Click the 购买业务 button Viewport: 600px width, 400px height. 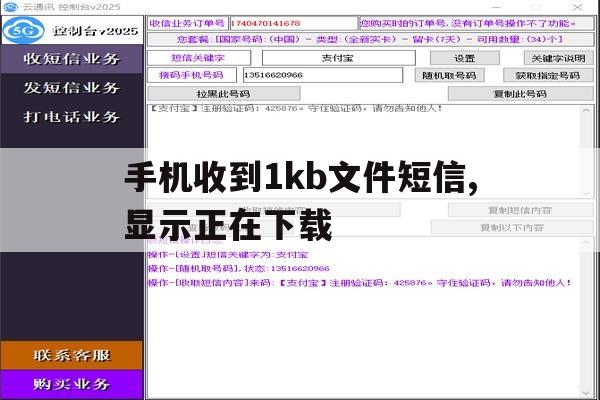point(72,384)
